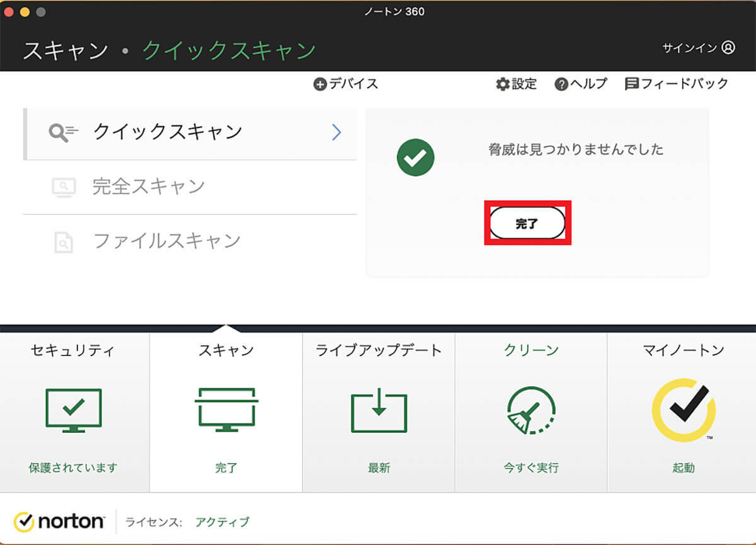This screenshot has height=545, width=756.
Task: Click the LiveUpdate download arrow icon
Action: coord(379,410)
